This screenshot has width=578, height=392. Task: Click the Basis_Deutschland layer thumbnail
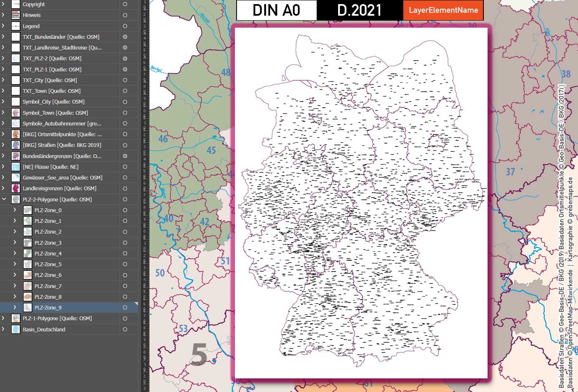[15, 329]
